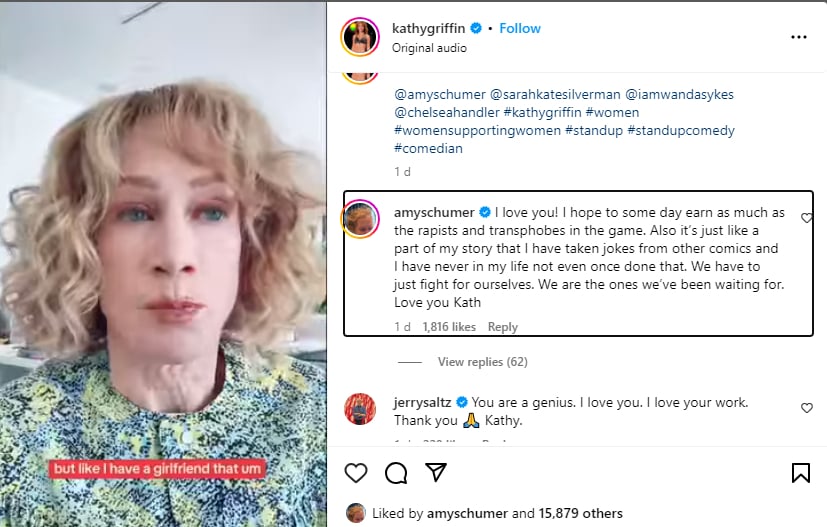Open #standupcomedy hashtag

pyautogui.click(x=681, y=130)
